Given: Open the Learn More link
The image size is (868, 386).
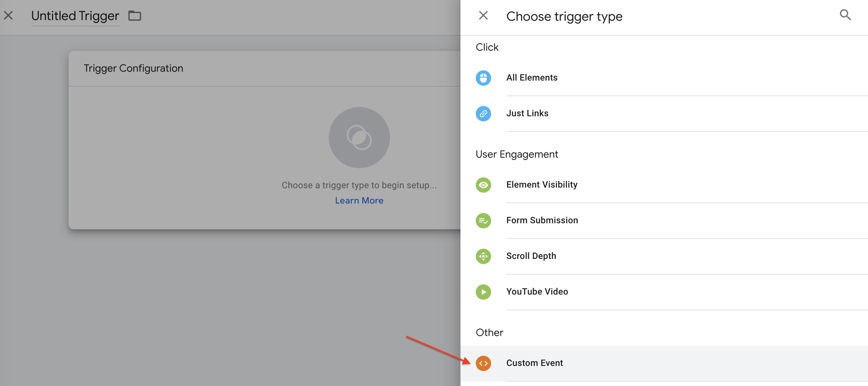Looking at the screenshot, I should point(359,200).
